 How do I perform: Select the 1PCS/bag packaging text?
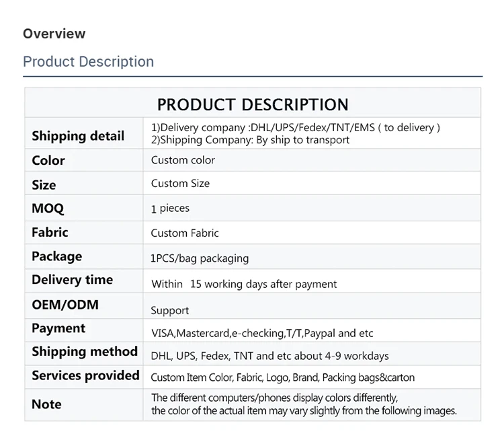click(200, 258)
